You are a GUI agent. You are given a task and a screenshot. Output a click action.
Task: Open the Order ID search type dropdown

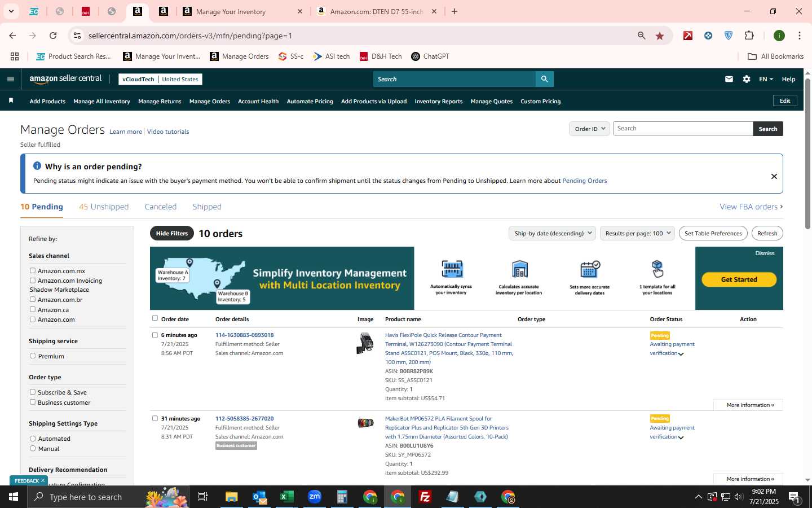(589, 129)
